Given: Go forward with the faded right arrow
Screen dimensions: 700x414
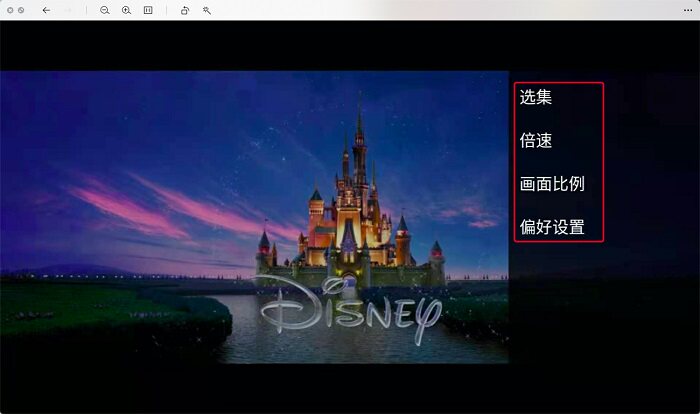Looking at the screenshot, I should click(68, 10).
